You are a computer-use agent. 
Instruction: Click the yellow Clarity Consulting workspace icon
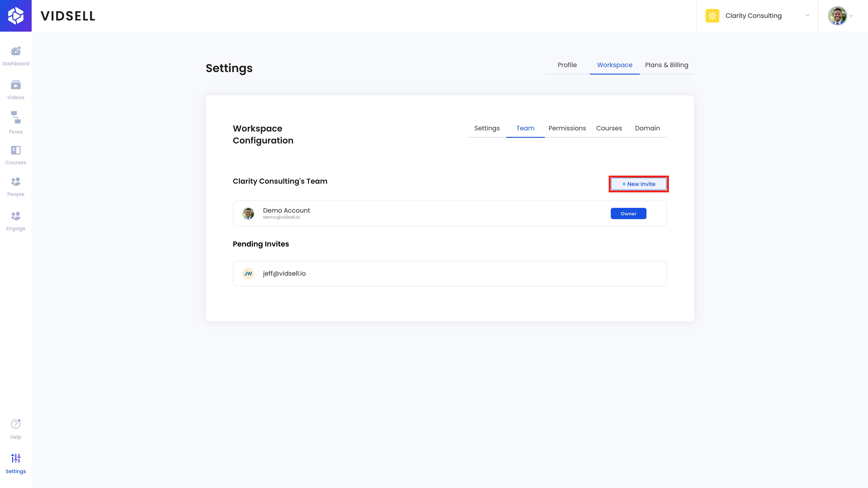(x=712, y=16)
